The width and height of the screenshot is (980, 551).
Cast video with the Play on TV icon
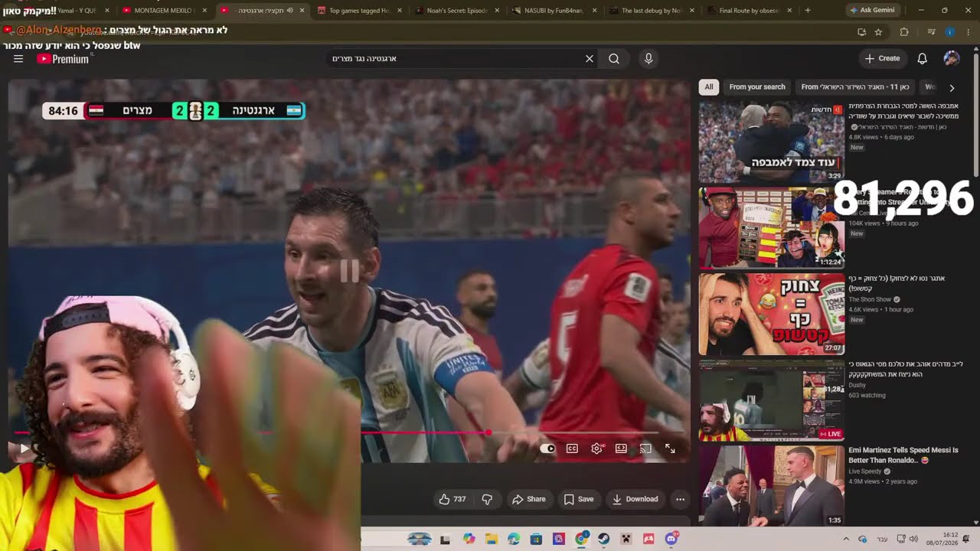645,448
